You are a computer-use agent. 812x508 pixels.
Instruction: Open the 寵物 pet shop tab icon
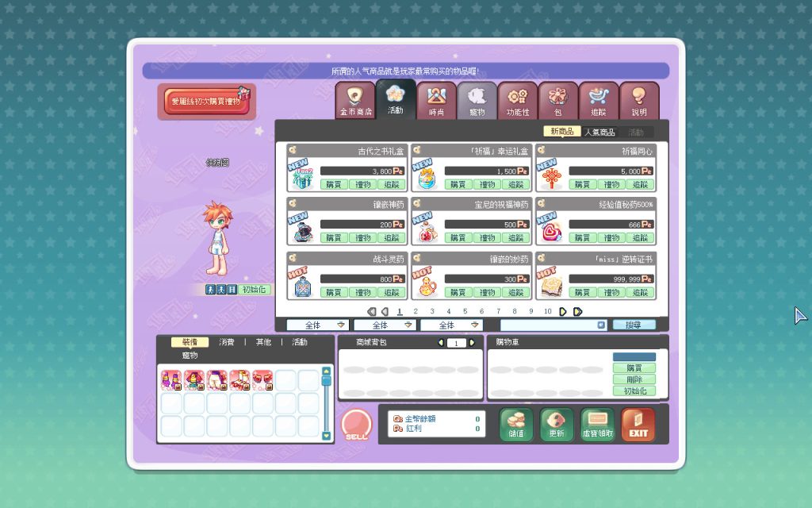[477, 101]
